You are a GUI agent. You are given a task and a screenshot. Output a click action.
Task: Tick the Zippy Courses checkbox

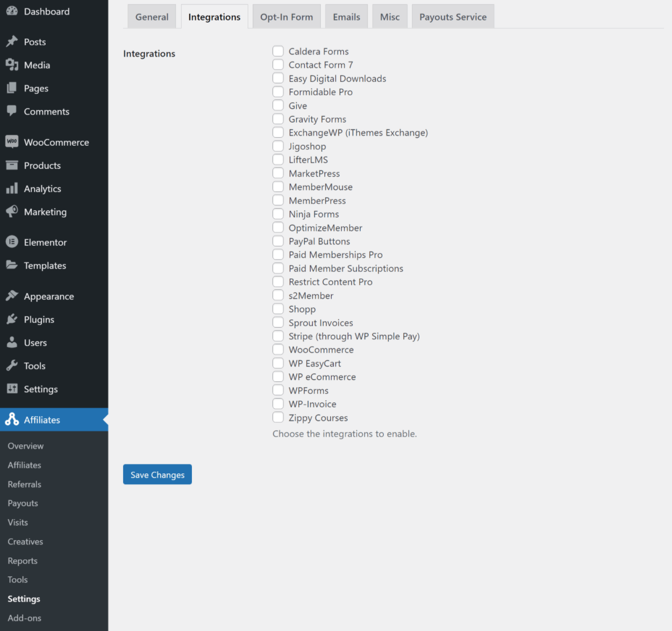[x=278, y=417]
